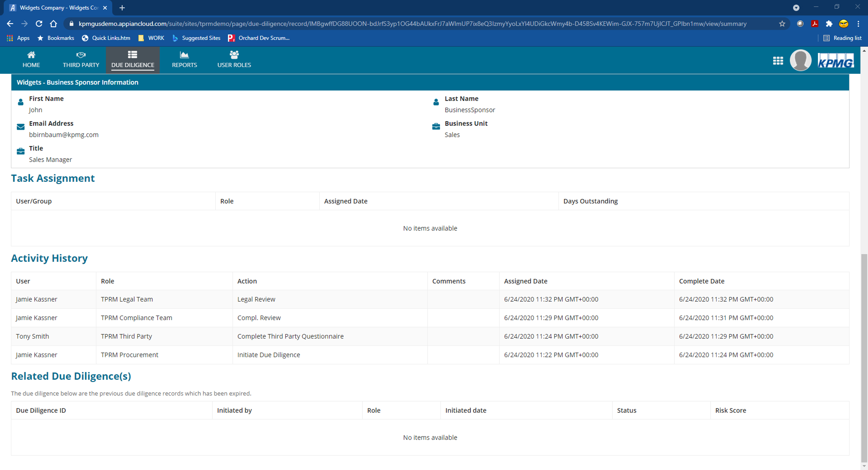Click Tony Smith user cell
The width and height of the screenshot is (868, 470).
click(54, 336)
